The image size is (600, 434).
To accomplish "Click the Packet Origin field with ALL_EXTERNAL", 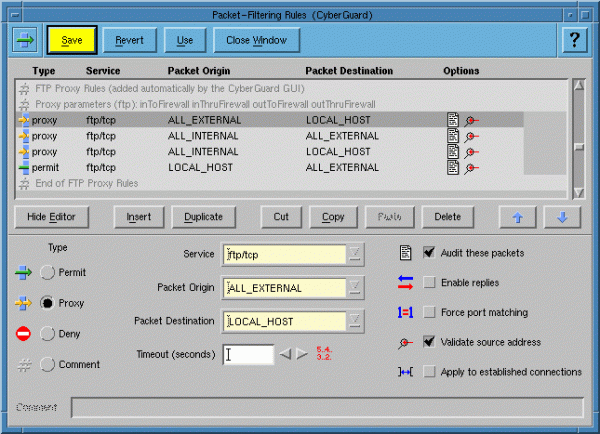I will tap(284, 288).
